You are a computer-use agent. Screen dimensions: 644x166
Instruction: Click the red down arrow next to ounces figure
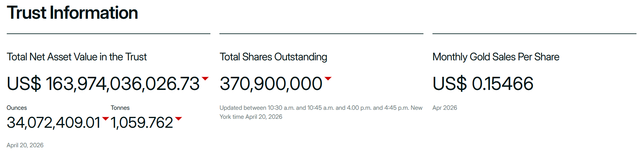coord(106,118)
